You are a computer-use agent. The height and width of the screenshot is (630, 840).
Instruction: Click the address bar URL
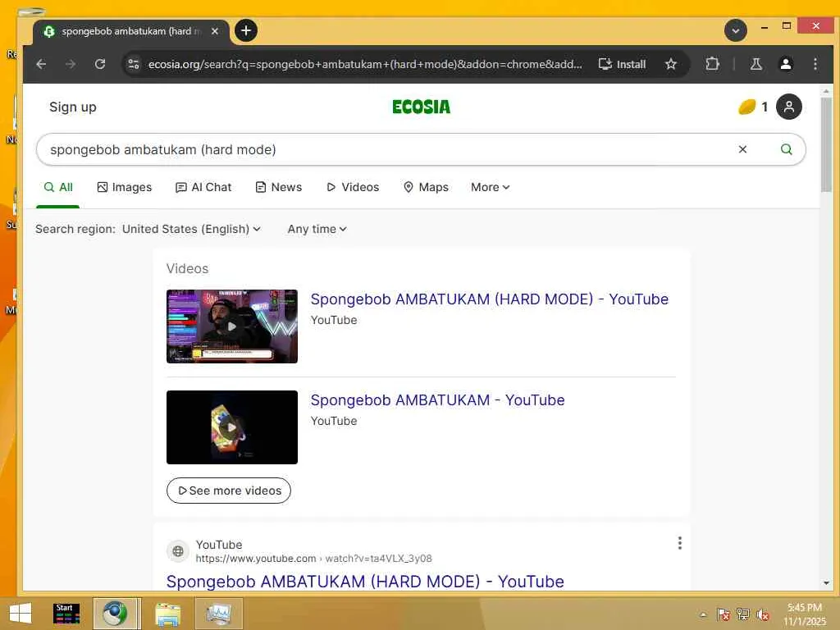click(365, 64)
